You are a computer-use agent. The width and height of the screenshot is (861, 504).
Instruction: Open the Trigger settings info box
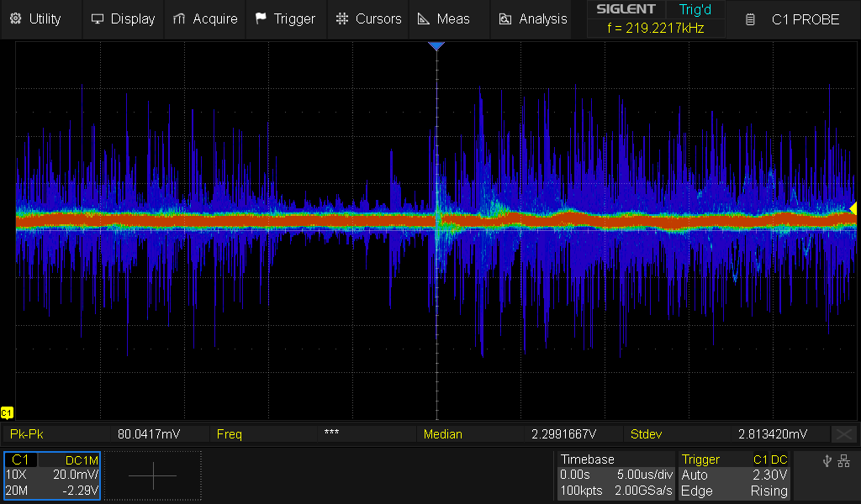click(735, 475)
